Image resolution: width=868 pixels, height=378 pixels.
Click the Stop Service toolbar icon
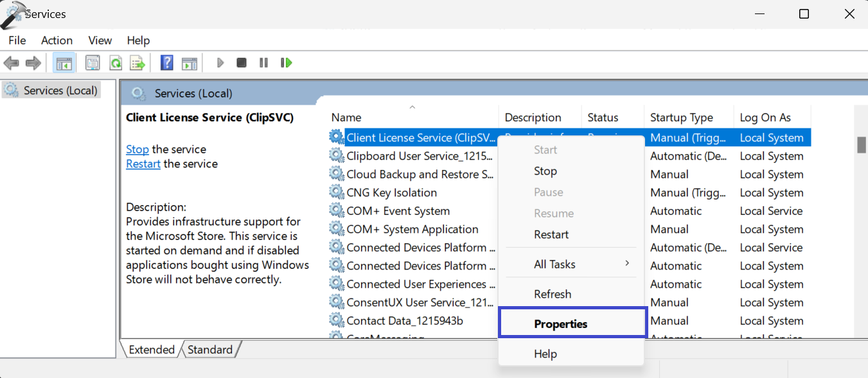(242, 63)
